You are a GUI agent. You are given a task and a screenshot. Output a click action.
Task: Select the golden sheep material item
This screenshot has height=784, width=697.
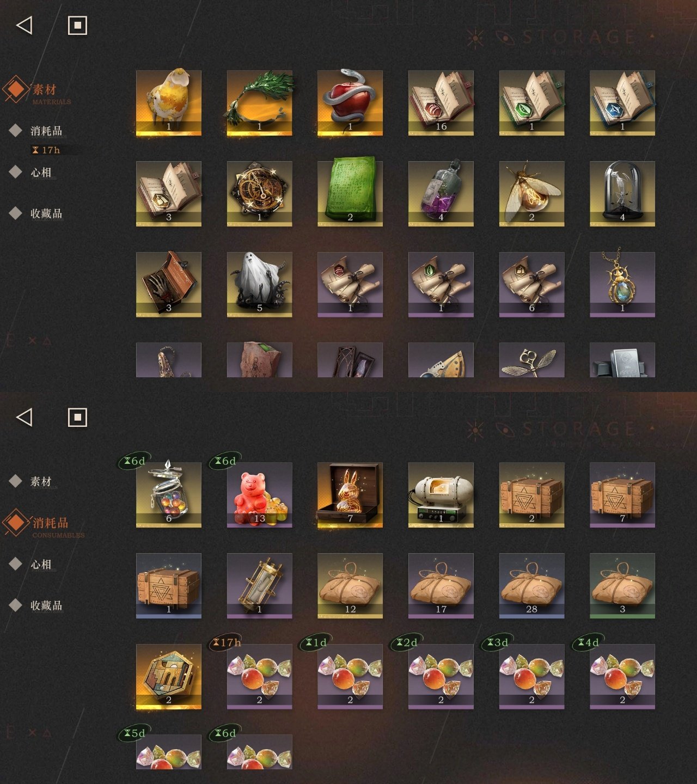[169, 102]
